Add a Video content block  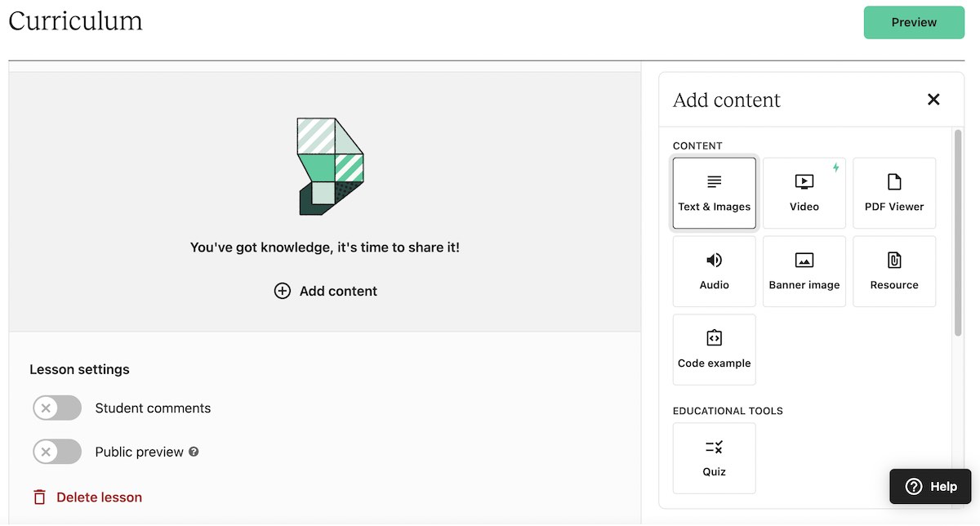pyautogui.click(x=804, y=192)
